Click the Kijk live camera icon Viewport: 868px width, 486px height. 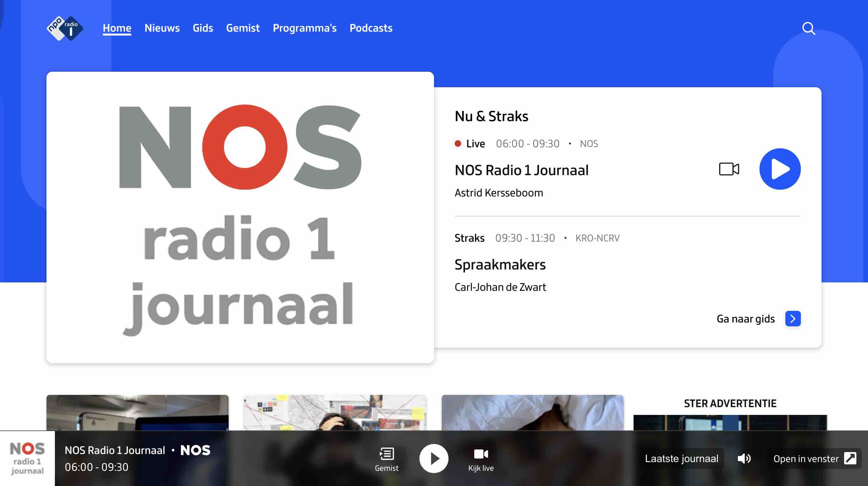(x=481, y=454)
